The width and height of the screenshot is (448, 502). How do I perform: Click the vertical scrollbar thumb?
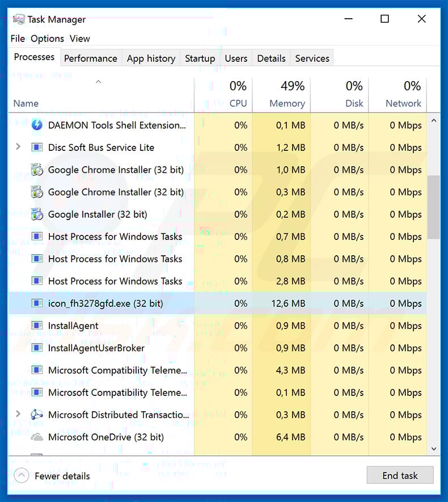tap(434, 207)
